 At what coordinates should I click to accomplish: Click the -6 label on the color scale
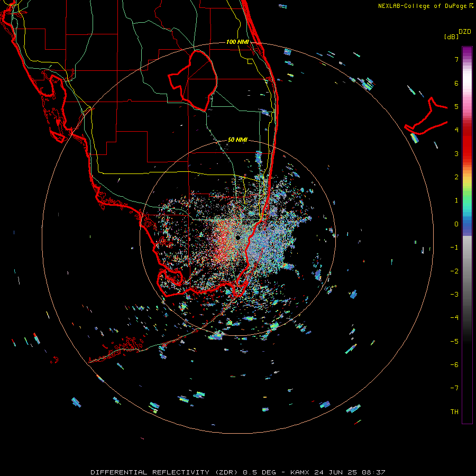[454, 365]
